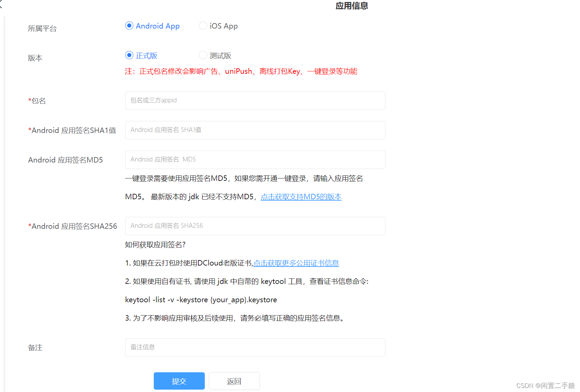Select the iOS App radio button
The image size is (580, 392).
(x=203, y=25)
